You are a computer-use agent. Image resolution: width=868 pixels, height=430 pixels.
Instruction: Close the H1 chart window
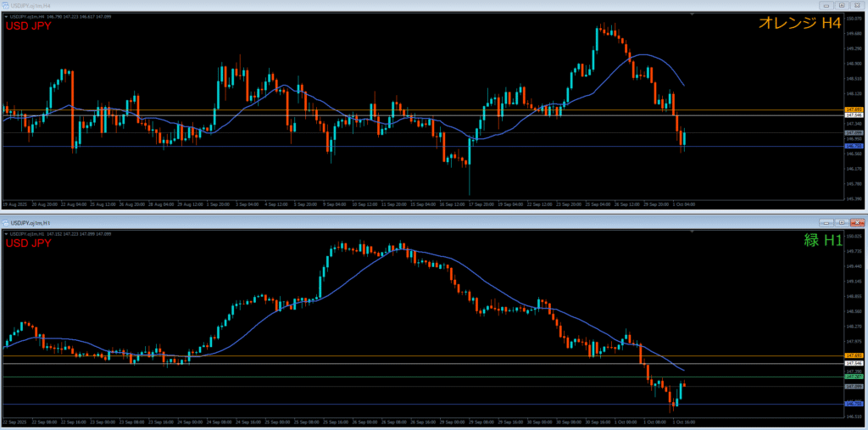point(856,222)
